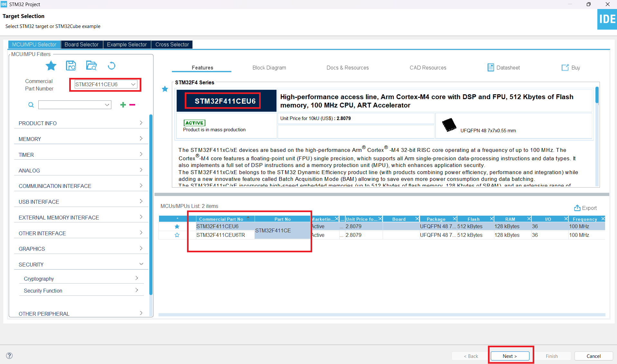Open the Block Diagram tab
Screen dimensions: 617x364
click(x=269, y=68)
